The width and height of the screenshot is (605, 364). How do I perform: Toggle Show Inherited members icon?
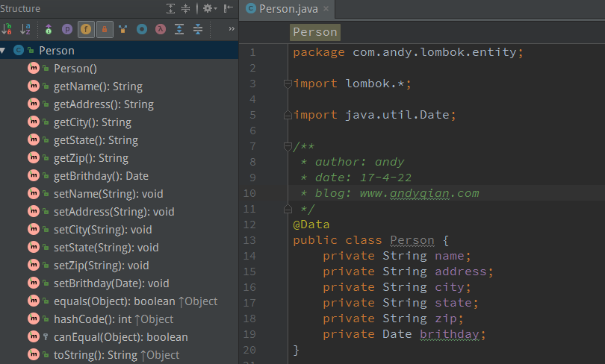click(49, 29)
